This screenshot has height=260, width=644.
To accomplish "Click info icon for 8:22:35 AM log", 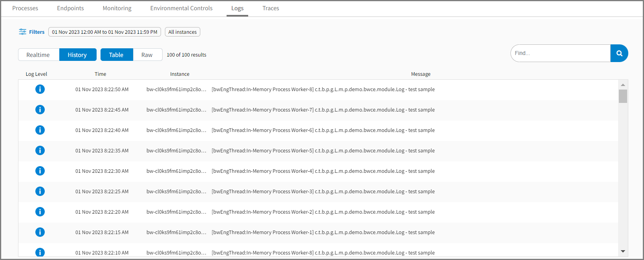I will 40,151.
